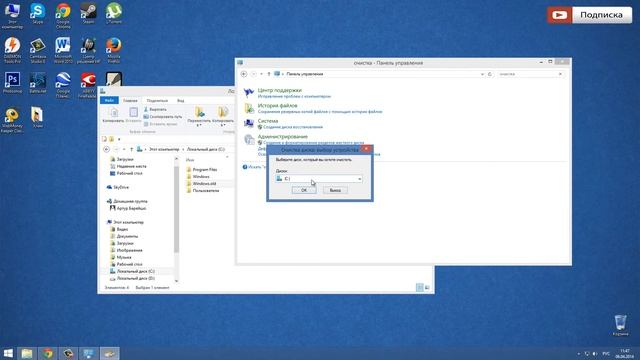Viewport: 640px width, 360px height.
Task: Switch Explorer to details view icon
Action: (x=420, y=288)
